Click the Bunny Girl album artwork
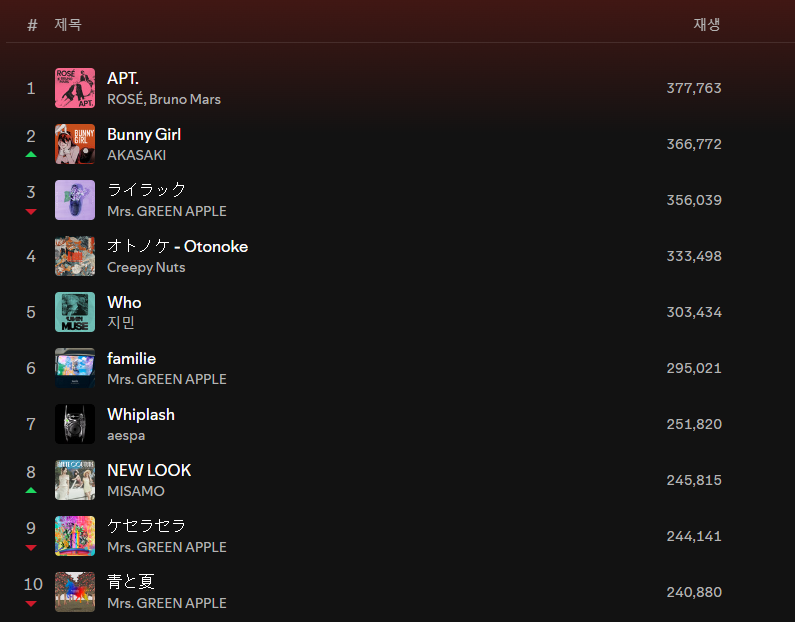 [x=75, y=144]
